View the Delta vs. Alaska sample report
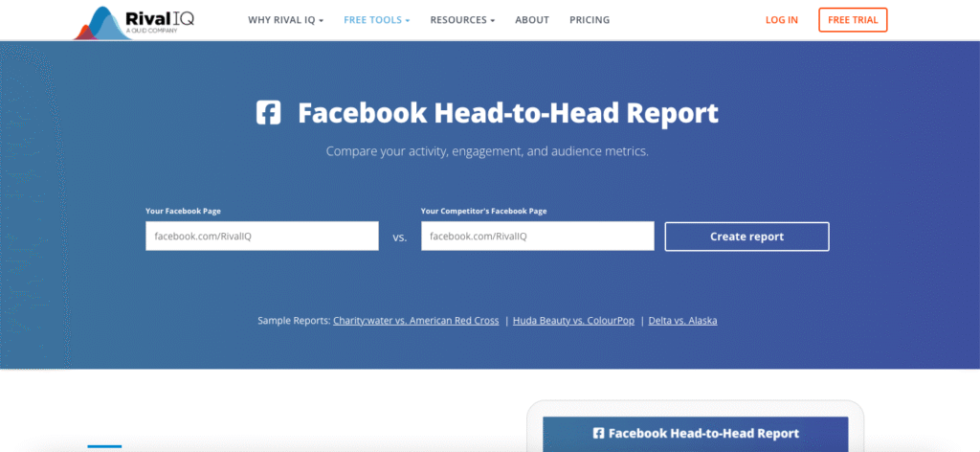This screenshot has width=980, height=452. (x=682, y=321)
